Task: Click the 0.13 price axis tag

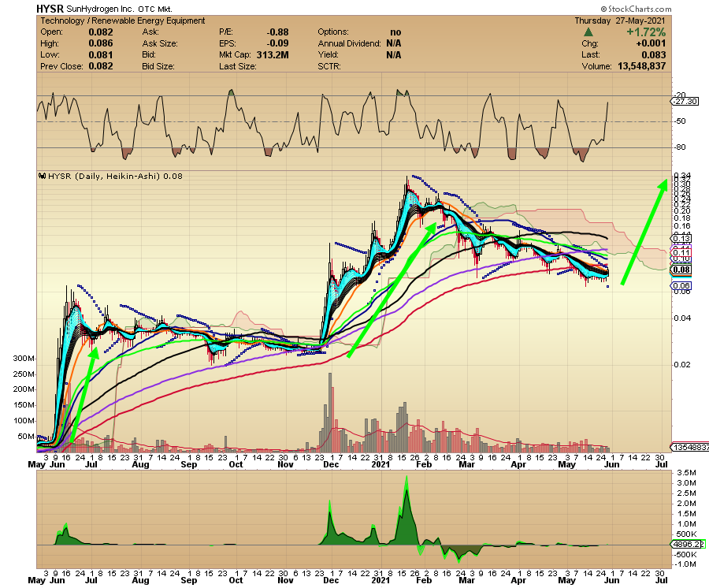Action: [682, 238]
